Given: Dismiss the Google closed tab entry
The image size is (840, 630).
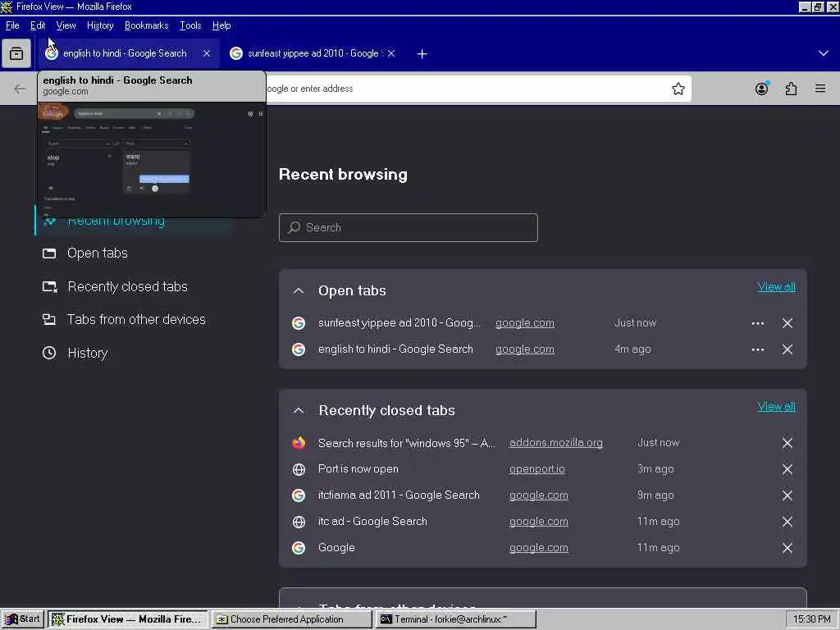Looking at the screenshot, I should coord(787,548).
